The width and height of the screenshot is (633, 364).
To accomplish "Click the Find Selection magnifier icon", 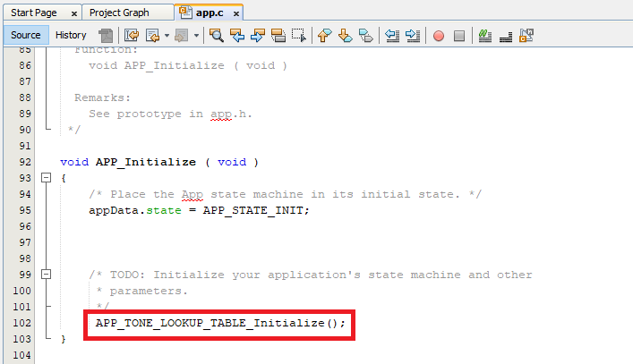I will (x=217, y=36).
